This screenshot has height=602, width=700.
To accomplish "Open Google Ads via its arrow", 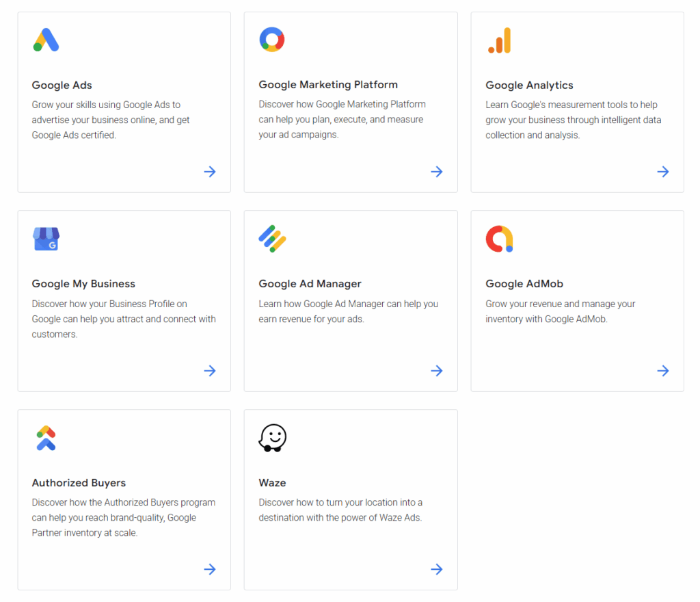I will (210, 172).
